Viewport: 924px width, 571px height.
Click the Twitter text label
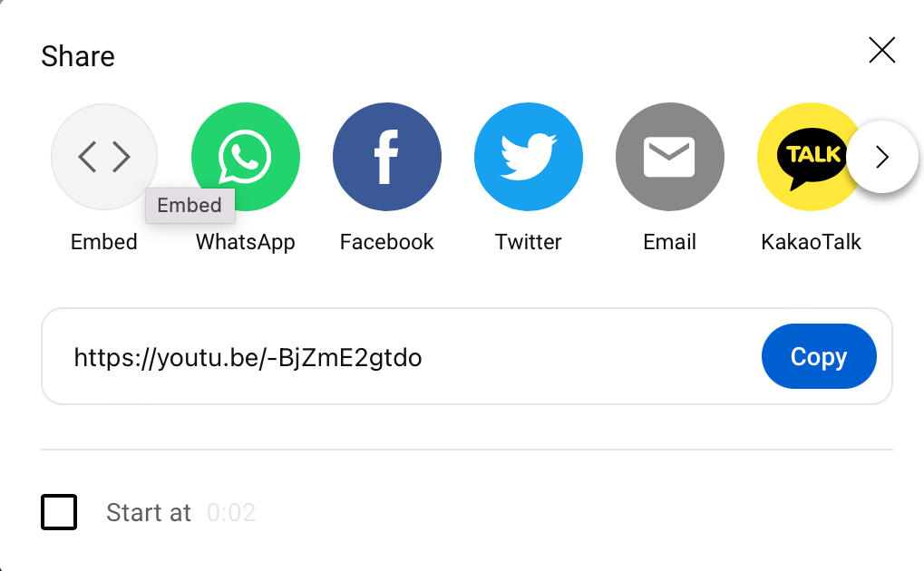point(529,242)
